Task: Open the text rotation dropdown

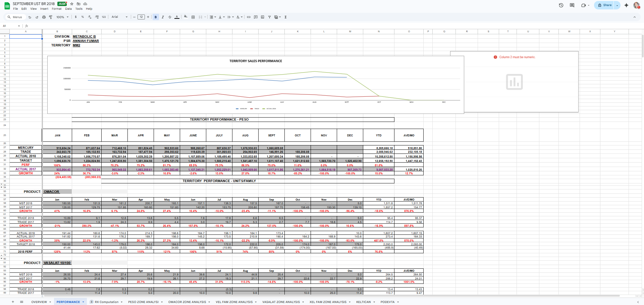Action: coord(239,17)
